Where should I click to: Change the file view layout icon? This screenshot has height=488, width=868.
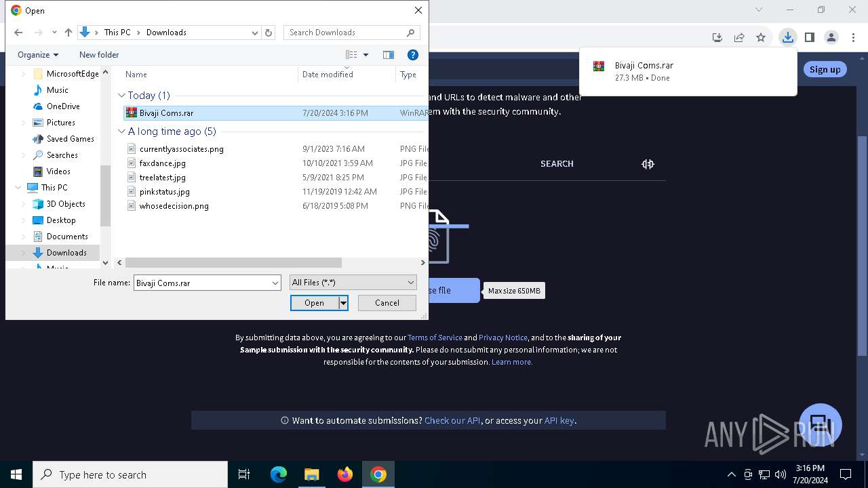click(x=351, y=55)
